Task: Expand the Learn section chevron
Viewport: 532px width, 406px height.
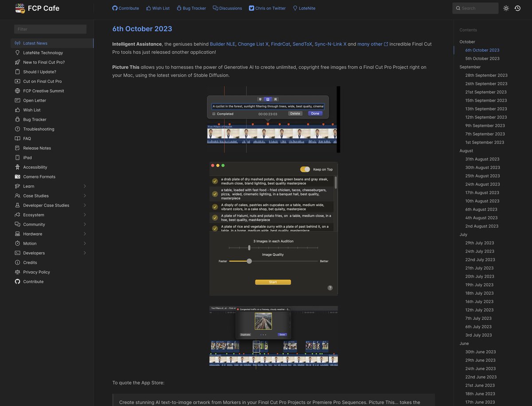Action: pos(85,186)
